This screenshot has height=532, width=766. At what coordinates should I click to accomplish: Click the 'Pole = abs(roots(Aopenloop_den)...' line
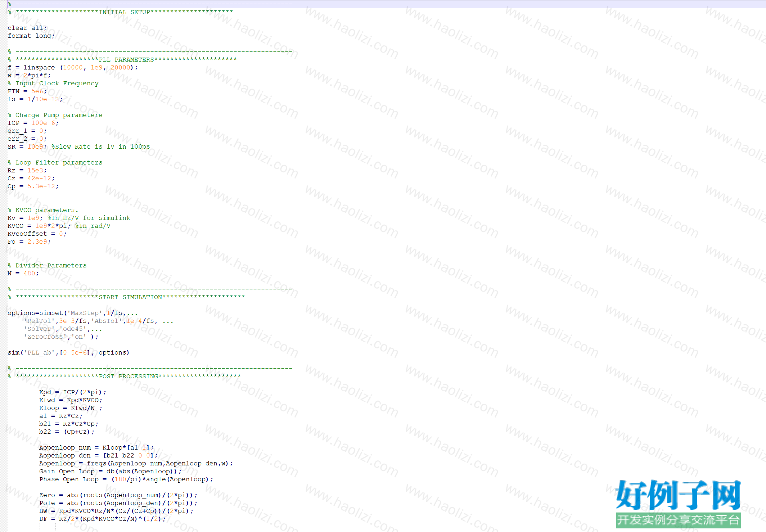tap(118, 503)
